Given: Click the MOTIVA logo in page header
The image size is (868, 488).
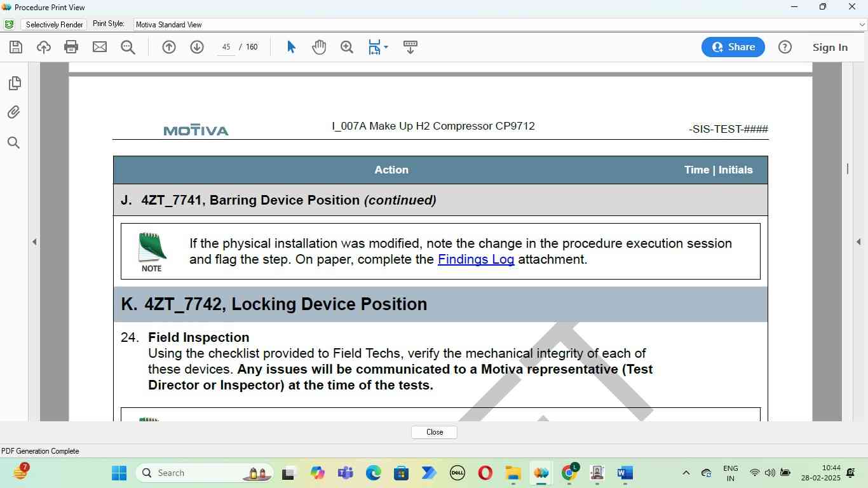Looking at the screenshot, I should coord(196,130).
